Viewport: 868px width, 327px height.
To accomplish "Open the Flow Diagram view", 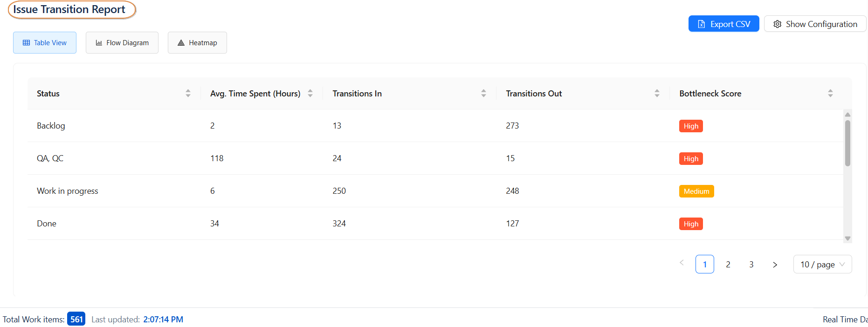I will [x=122, y=43].
